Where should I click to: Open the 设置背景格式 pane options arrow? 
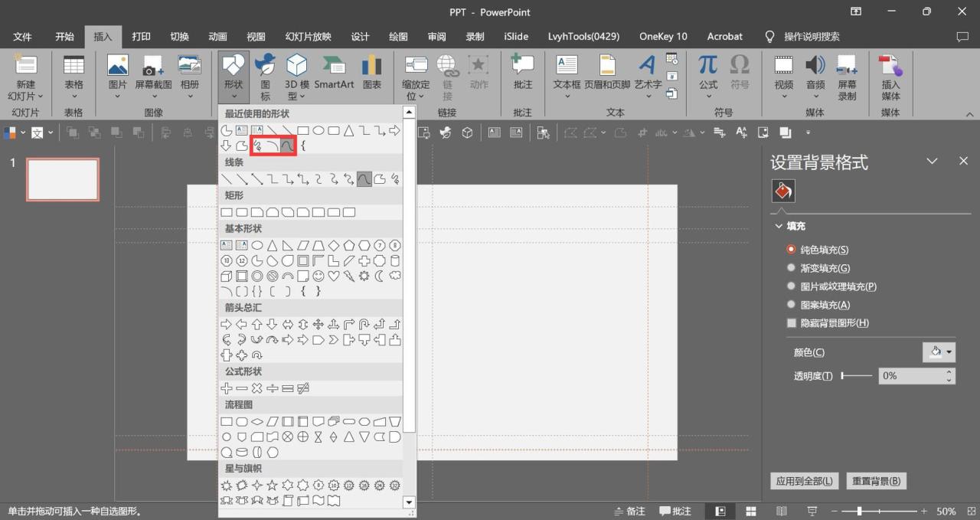(x=932, y=162)
